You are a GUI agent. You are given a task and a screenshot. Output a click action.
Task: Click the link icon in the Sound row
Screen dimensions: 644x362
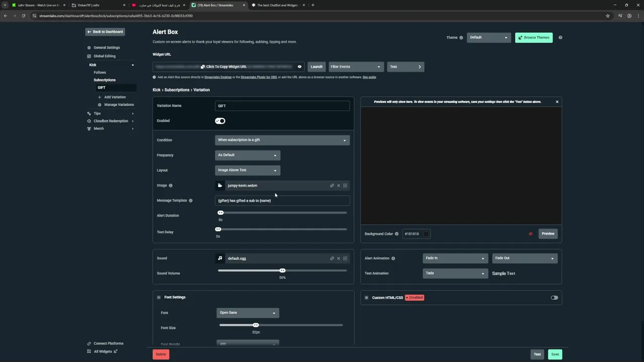(332, 258)
